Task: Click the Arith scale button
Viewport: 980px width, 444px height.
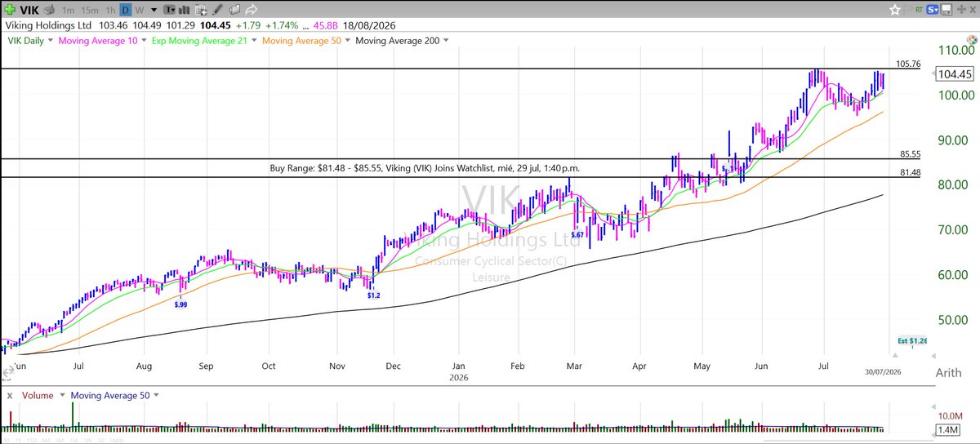Action: pyautogui.click(x=950, y=373)
